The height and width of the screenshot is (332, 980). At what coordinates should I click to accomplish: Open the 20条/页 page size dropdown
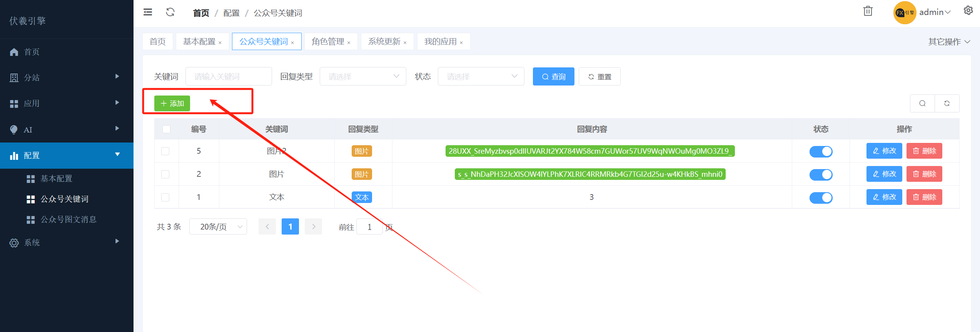(x=218, y=226)
